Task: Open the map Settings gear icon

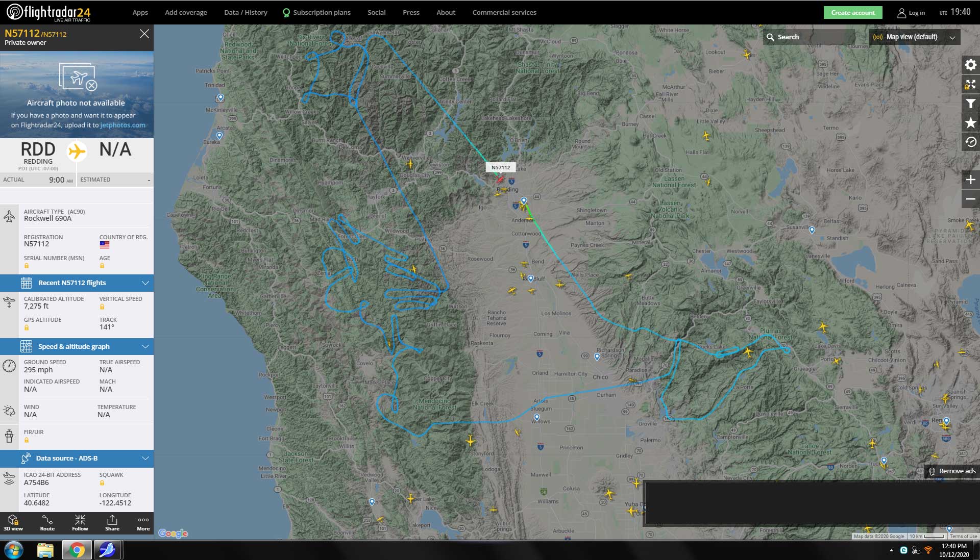Action: [970, 65]
